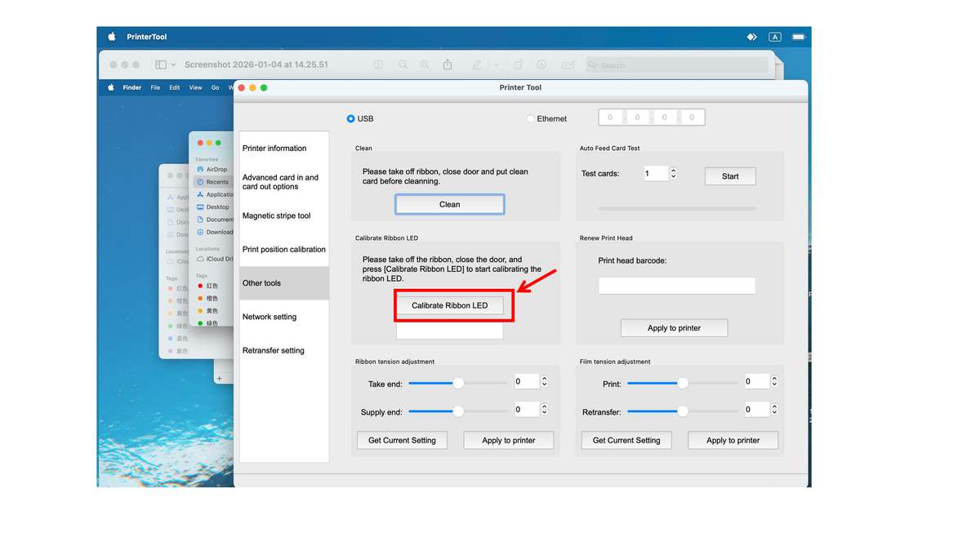The height and width of the screenshot is (551, 980).
Task: Open Printer information section
Action: [284, 149]
